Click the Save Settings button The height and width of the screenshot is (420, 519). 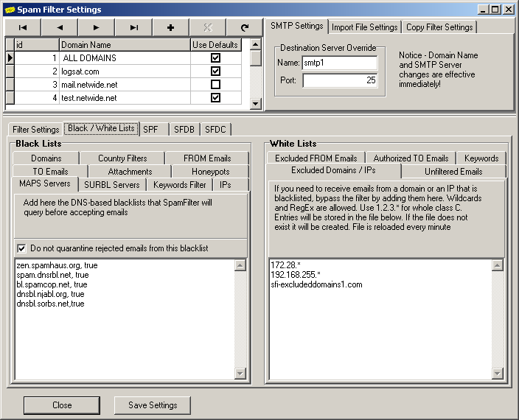pos(153,405)
